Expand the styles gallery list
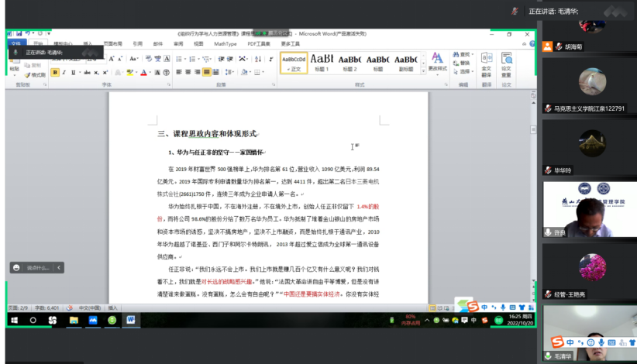This screenshot has height=364, width=637. (422, 70)
